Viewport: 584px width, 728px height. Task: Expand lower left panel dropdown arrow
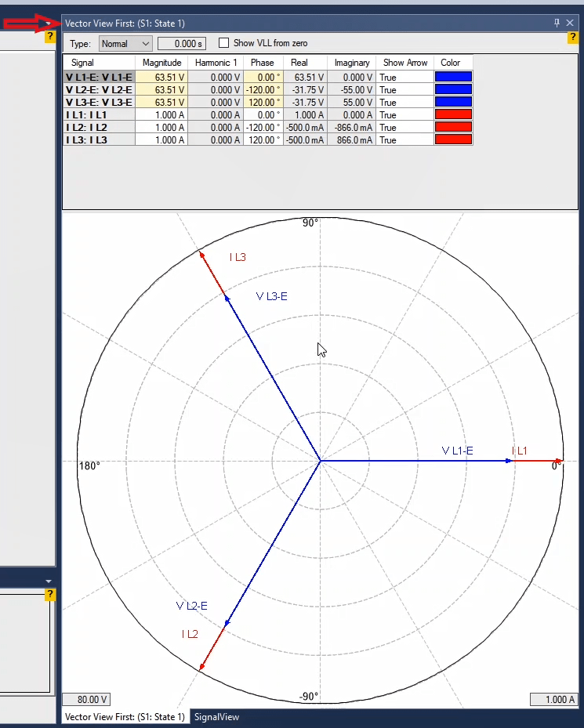[49, 581]
